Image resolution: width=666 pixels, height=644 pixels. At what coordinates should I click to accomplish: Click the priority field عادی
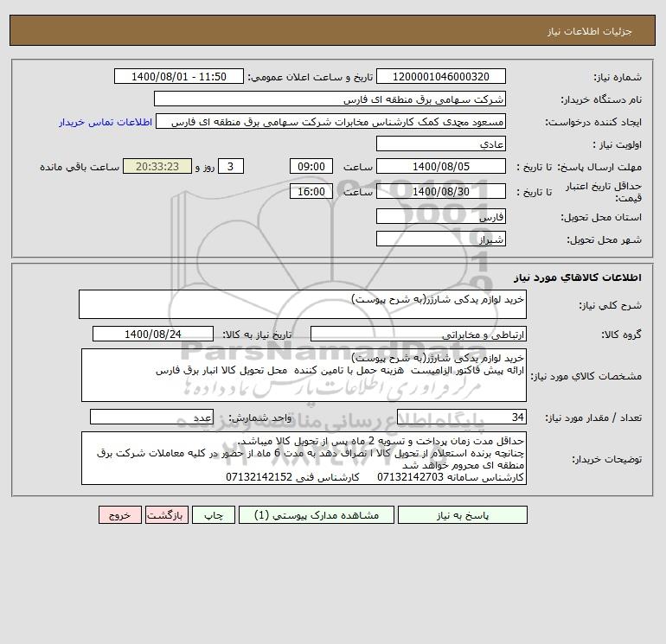(441, 143)
